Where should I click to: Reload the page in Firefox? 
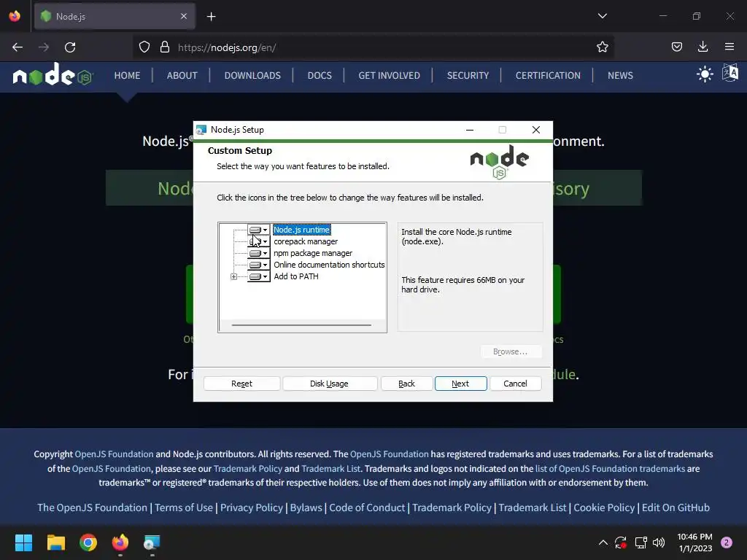(70, 47)
